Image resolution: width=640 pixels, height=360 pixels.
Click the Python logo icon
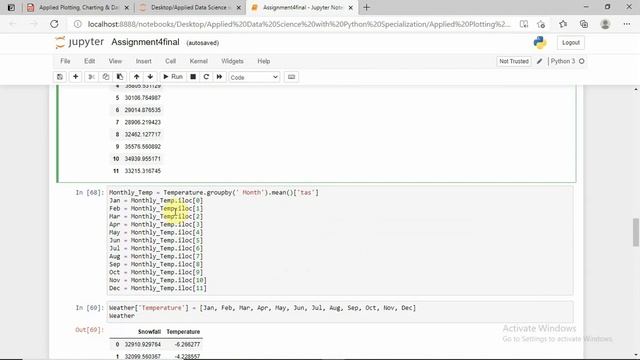(x=540, y=42)
